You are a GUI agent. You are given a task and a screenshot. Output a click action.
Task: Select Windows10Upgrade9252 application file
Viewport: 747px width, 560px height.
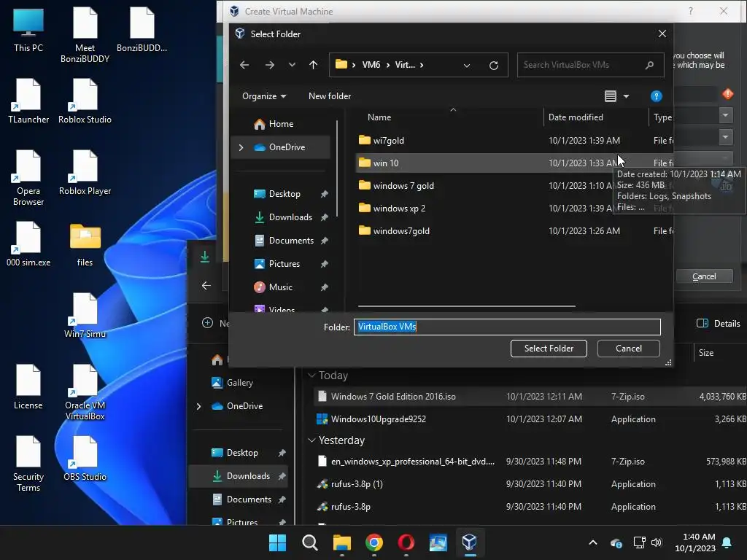click(530, 419)
